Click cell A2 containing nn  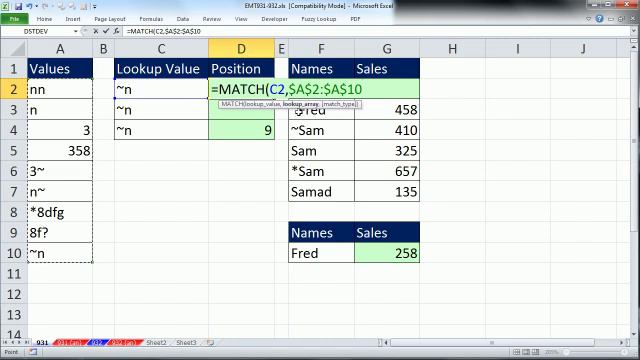(x=60, y=89)
